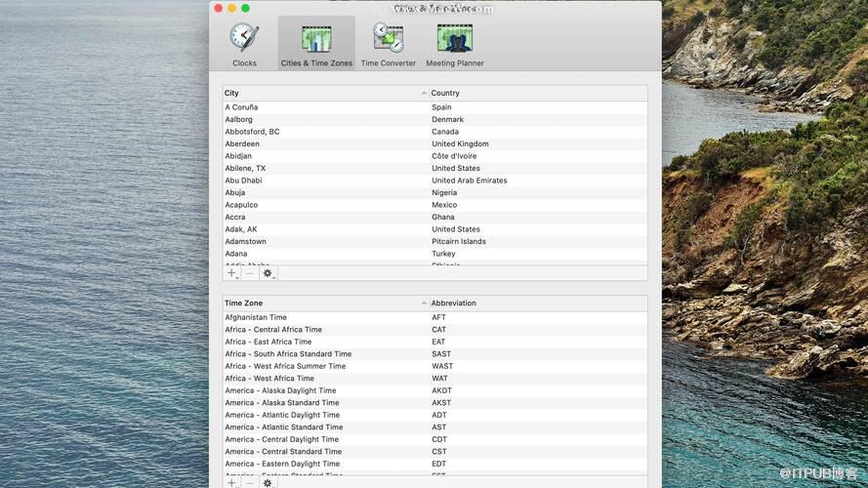Click the add city plus button
Image resolution: width=868 pixels, height=488 pixels.
click(x=232, y=273)
